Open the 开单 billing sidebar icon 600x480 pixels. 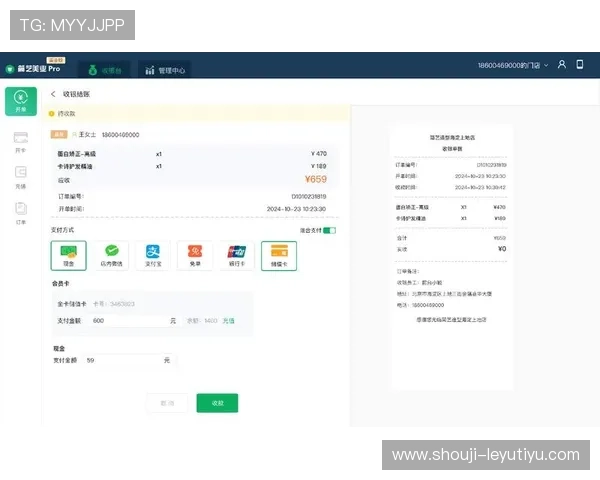[21, 101]
